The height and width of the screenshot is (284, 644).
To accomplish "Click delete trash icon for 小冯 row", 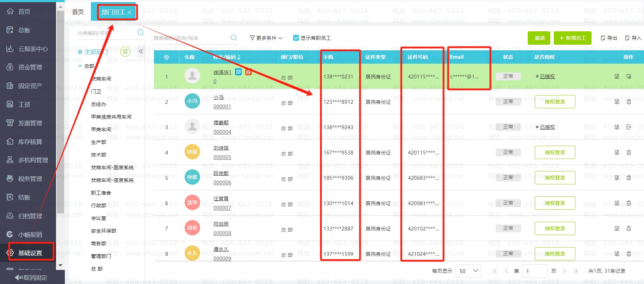I will tap(628, 102).
